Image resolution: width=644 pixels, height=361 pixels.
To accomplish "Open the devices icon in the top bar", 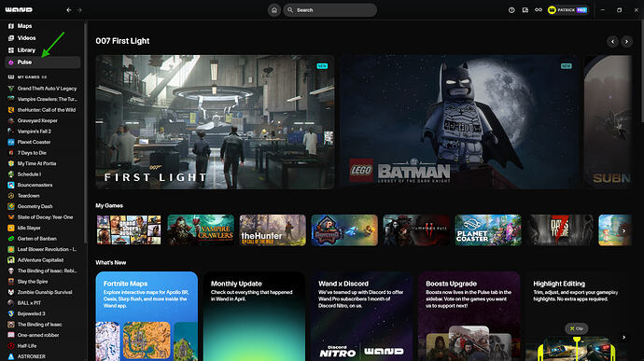I will tap(525, 10).
